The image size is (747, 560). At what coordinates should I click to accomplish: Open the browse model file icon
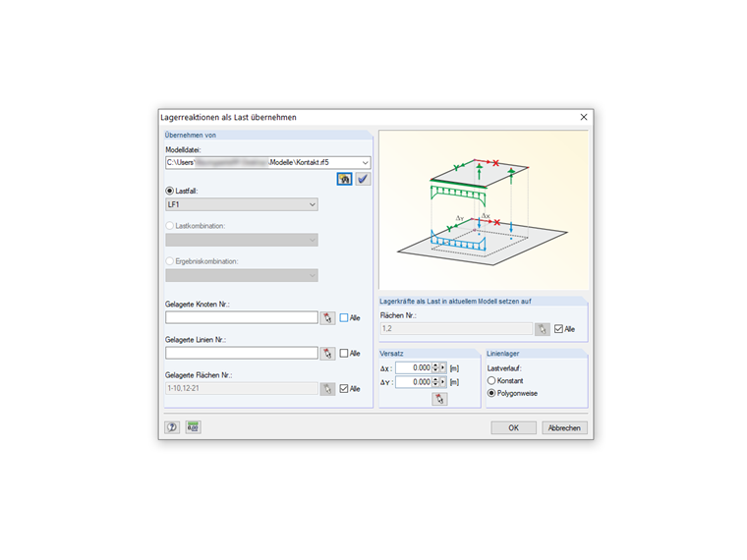(x=344, y=179)
